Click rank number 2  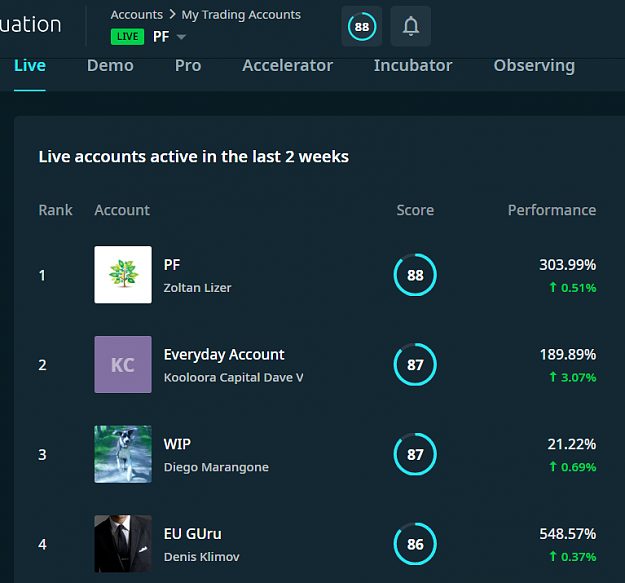point(42,365)
